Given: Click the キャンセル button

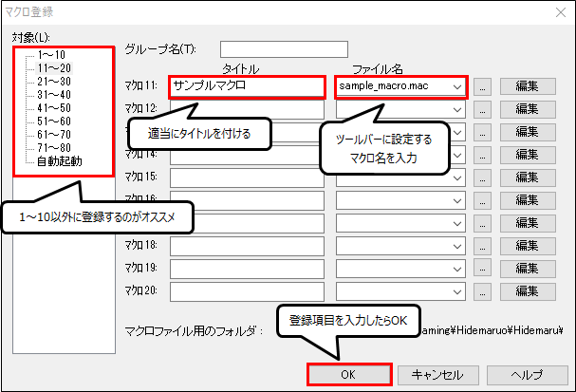Looking at the screenshot, I should 437,375.
